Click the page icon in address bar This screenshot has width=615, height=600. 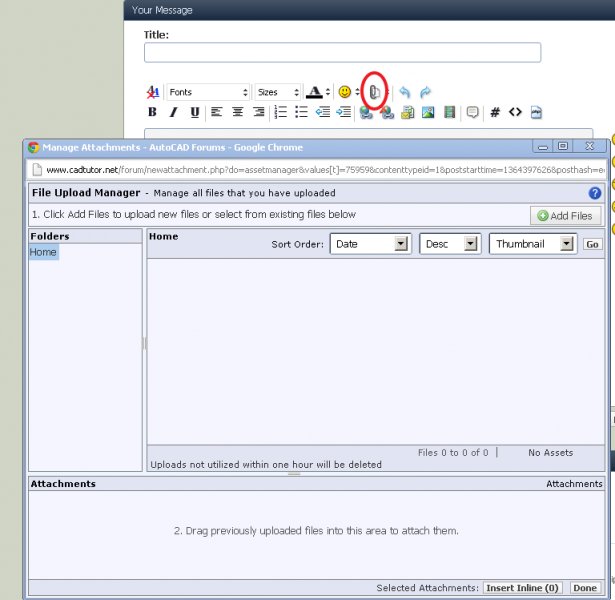(x=37, y=170)
